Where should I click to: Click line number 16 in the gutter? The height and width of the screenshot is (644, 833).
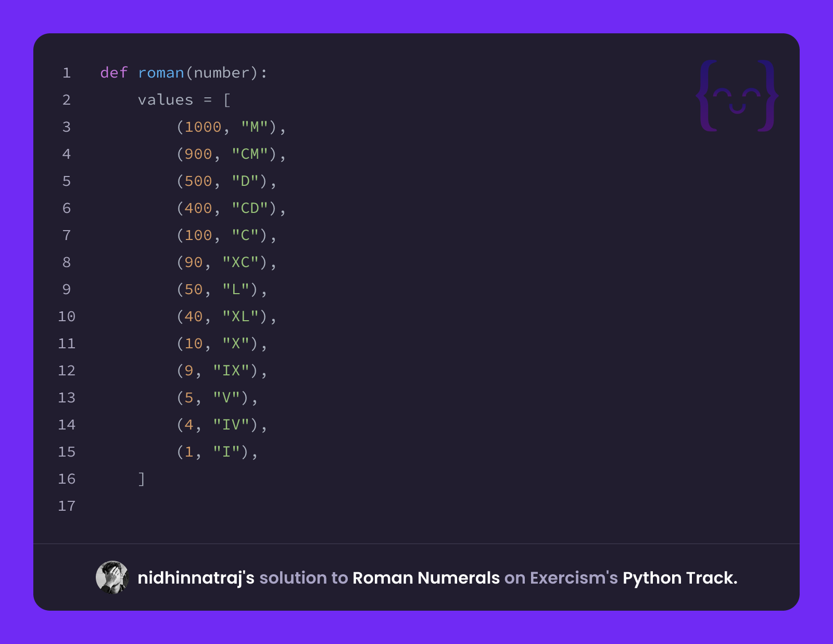67,479
